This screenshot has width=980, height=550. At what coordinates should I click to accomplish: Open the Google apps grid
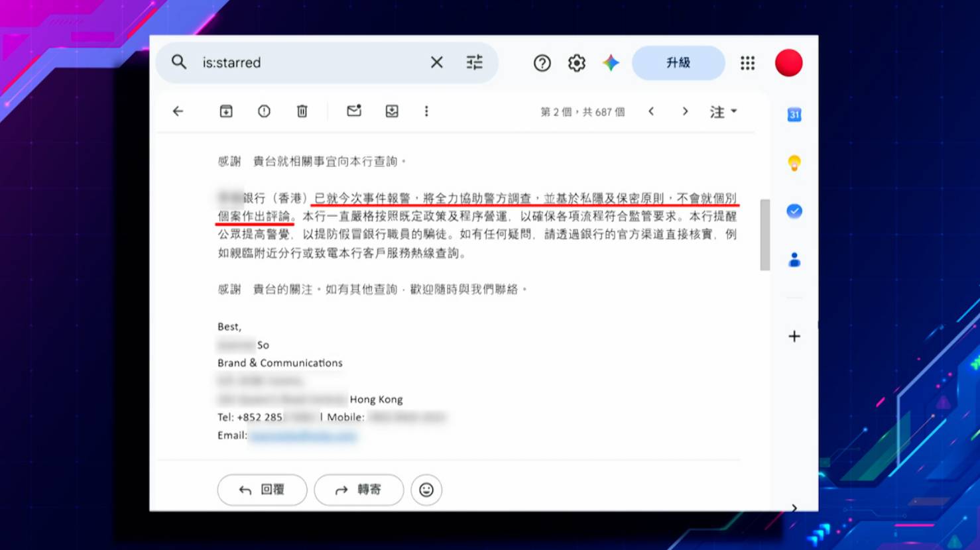pyautogui.click(x=748, y=63)
